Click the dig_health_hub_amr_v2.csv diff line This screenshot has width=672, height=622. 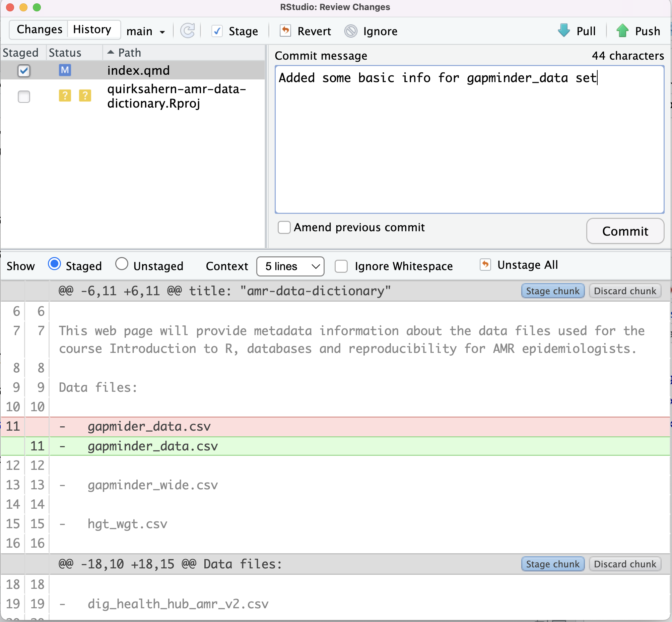335,604
